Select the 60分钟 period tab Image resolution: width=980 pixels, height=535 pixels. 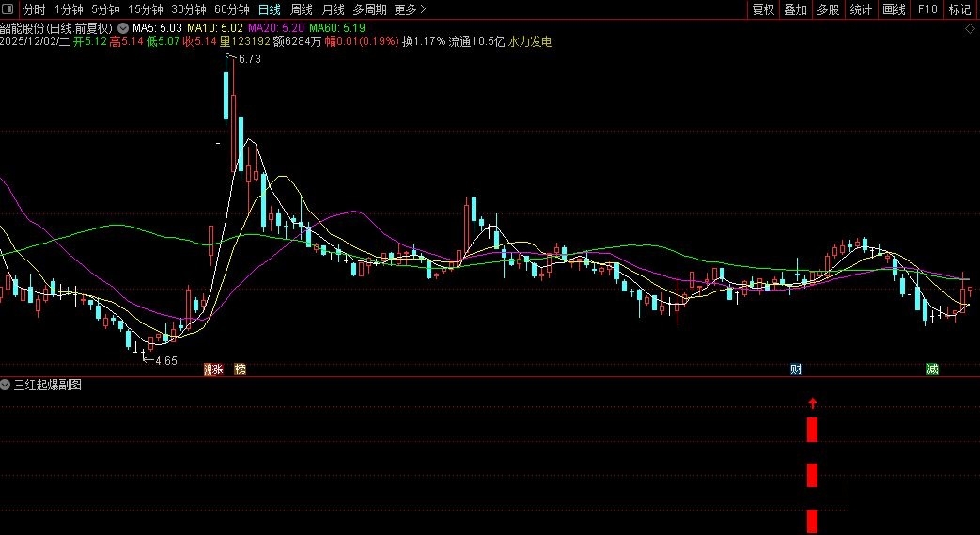pos(231,9)
